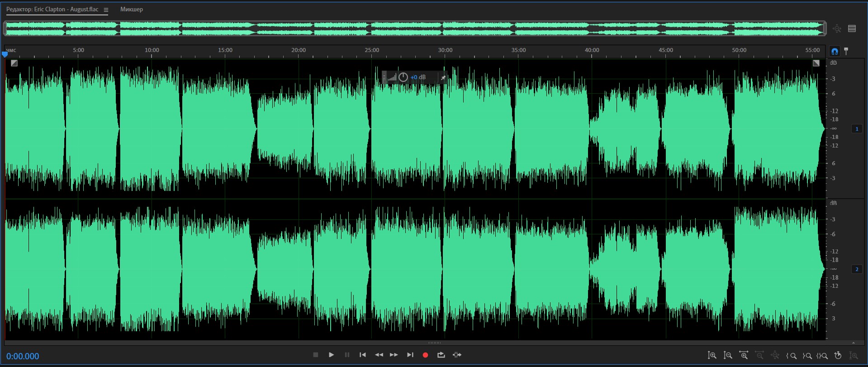Open the overview navigator options list icon
Screen dimensions: 868x367
click(x=852, y=29)
